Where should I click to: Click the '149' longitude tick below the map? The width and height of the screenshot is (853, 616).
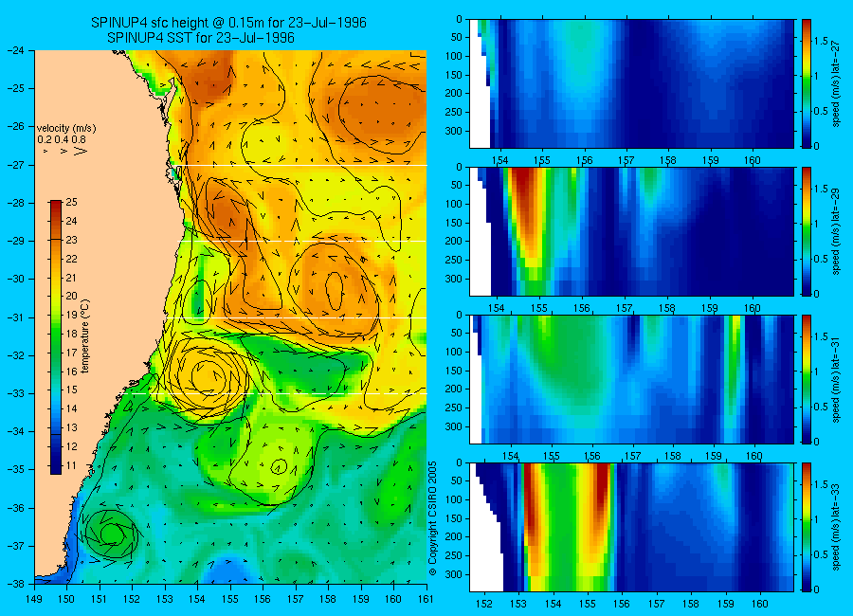tap(35, 599)
